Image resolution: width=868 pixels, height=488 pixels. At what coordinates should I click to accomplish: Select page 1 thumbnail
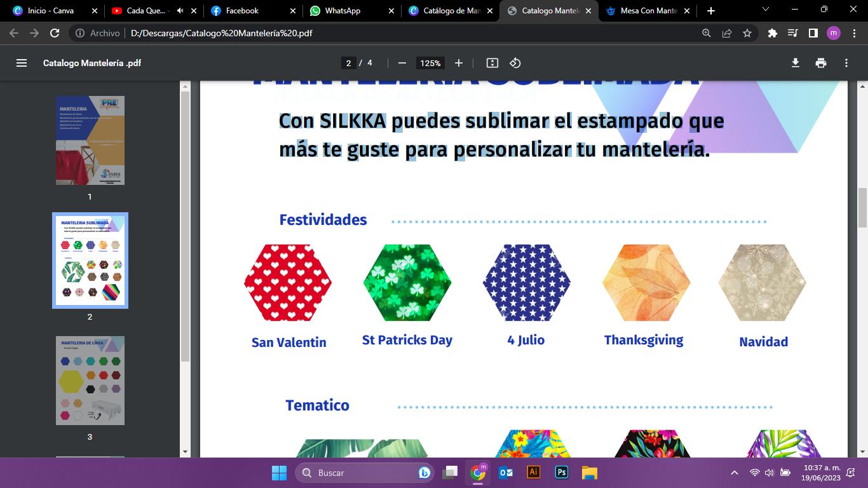90,140
